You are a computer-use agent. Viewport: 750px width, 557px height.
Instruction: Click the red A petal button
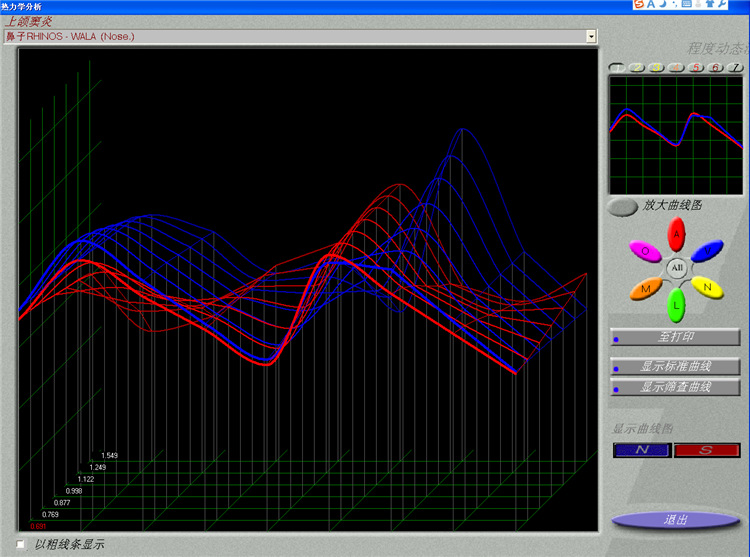(677, 234)
